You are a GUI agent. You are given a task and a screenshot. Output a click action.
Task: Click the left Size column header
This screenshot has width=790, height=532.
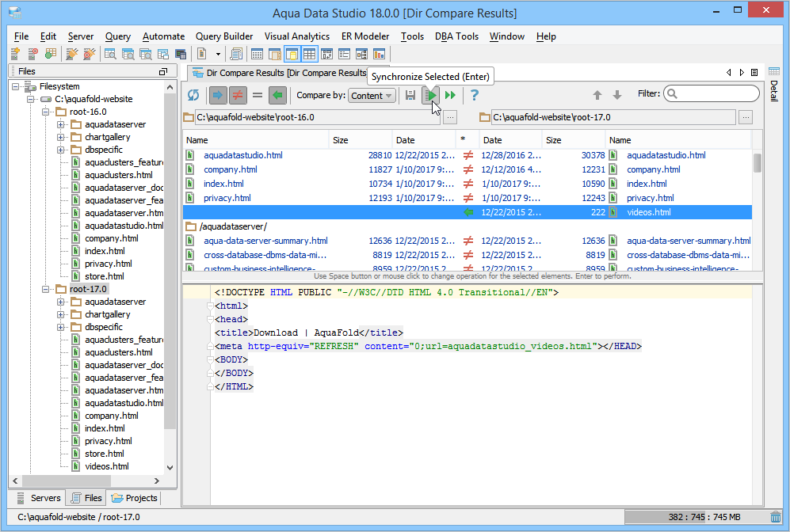pos(361,140)
